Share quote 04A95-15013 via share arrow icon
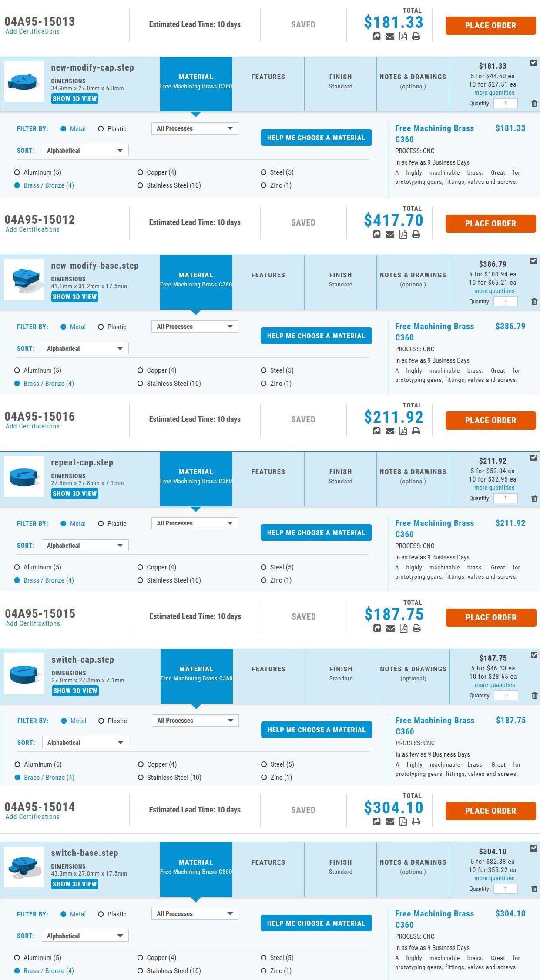Viewport: 540px width, 980px height. tap(377, 36)
